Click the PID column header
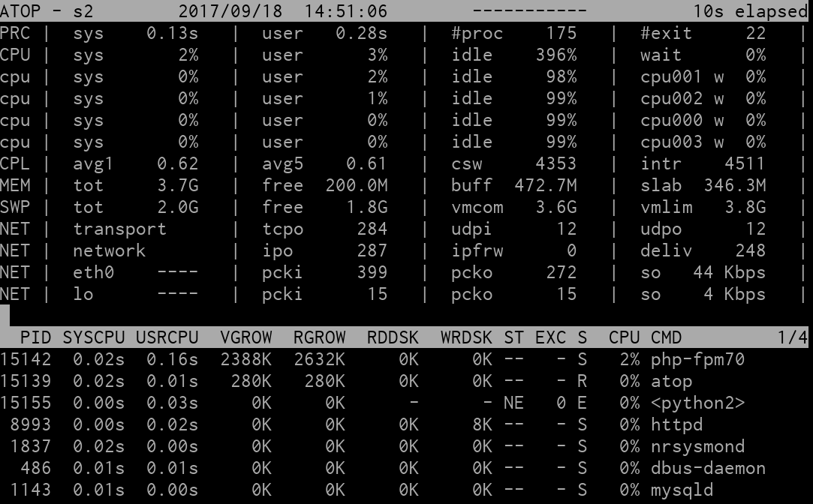The height and width of the screenshot is (504, 813). coord(35,337)
